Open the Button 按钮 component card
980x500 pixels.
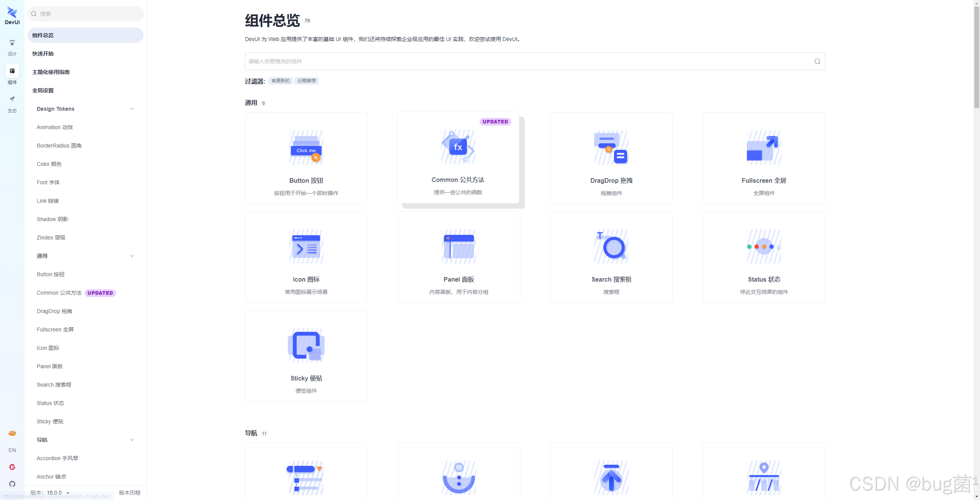click(306, 158)
